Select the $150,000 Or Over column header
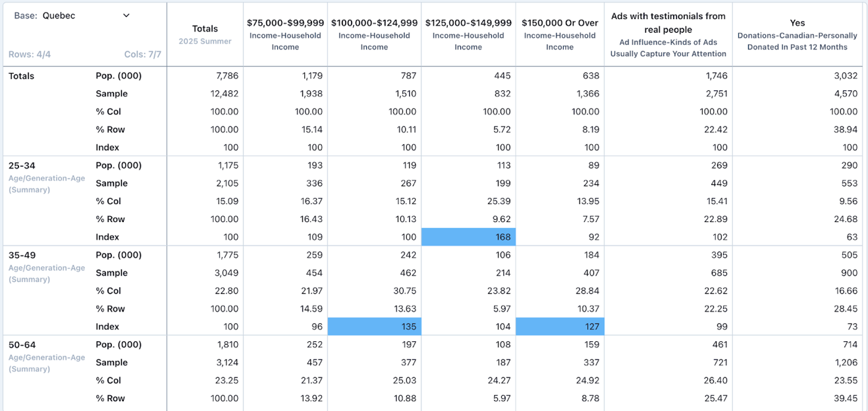Image resolution: width=868 pixels, height=411 pixels. coord(560,34)
